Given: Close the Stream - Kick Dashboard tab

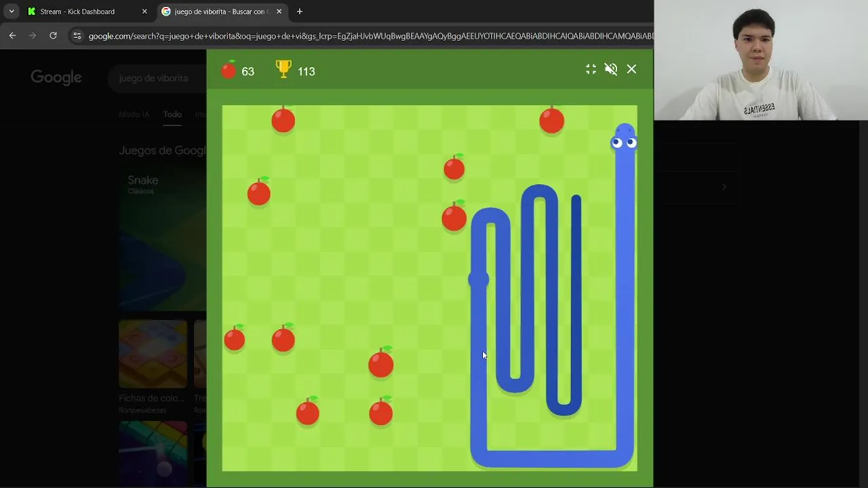Looking at the screenshot, I should (x=144, y=12).
